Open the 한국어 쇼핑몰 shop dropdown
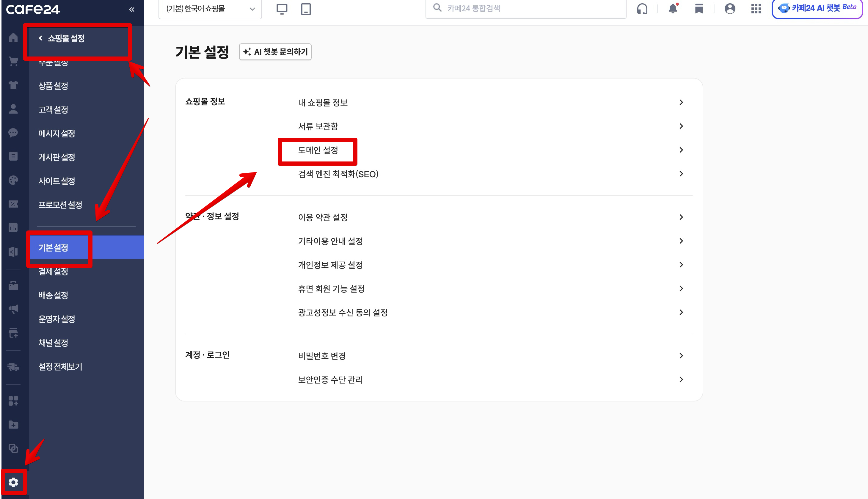This screenshot has height=499, width=868. (210, 9)
